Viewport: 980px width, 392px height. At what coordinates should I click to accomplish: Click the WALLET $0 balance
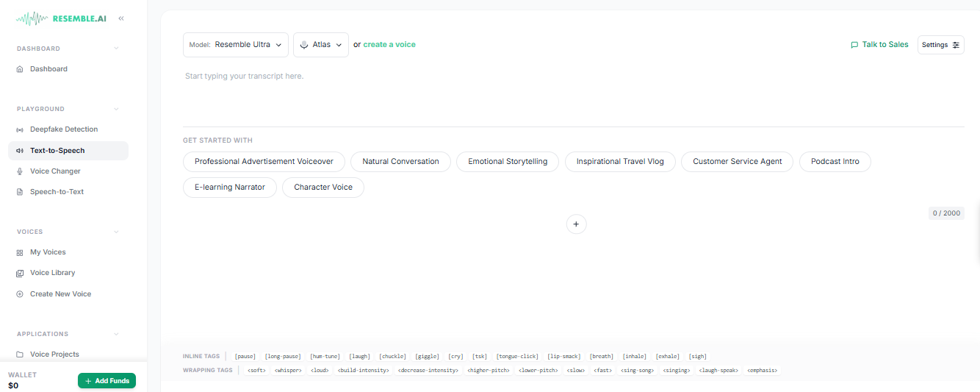[22, 380]
